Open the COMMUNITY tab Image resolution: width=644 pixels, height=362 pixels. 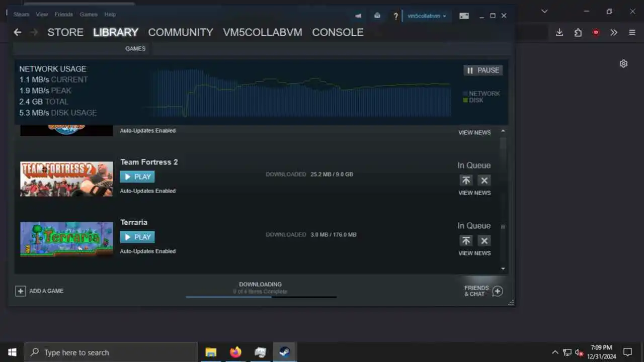(x=181, y=32)
